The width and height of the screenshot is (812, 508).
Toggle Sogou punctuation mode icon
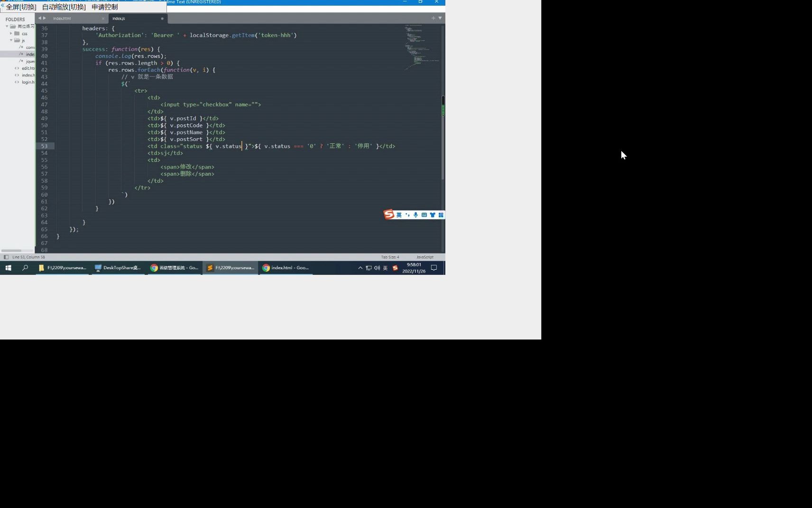pos(407,215)
